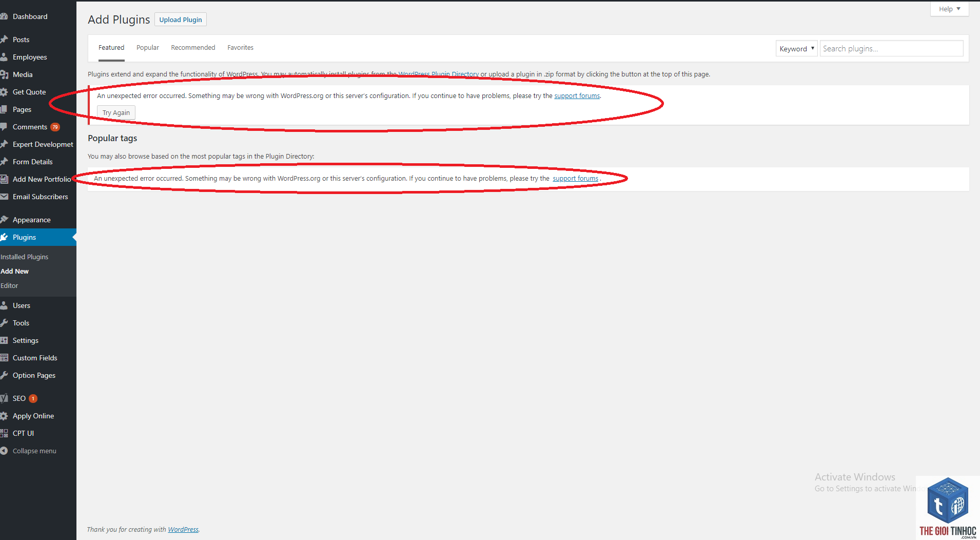Click the Settings sliders icon
This screenshot has width=980, height=540.
(x=4, y=340)
